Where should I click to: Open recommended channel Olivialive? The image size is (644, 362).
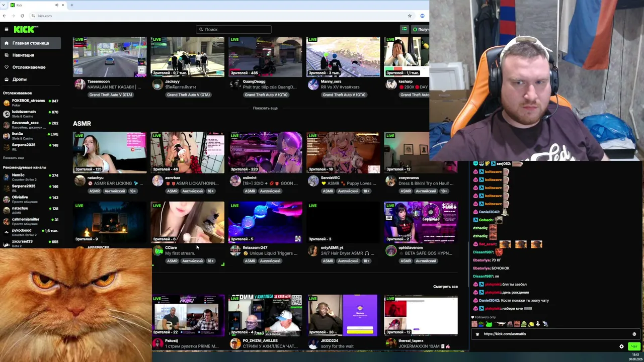coord(31,199)
